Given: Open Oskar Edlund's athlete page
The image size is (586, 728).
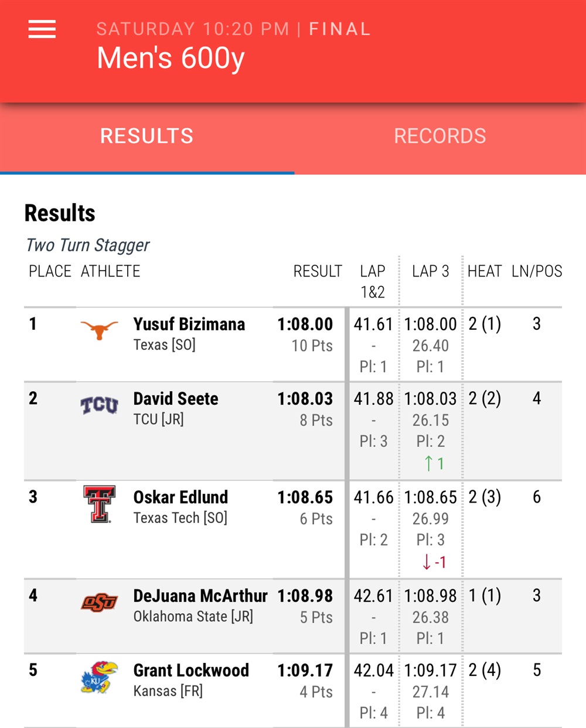Looking at the screenshot, I should [180, 497].
